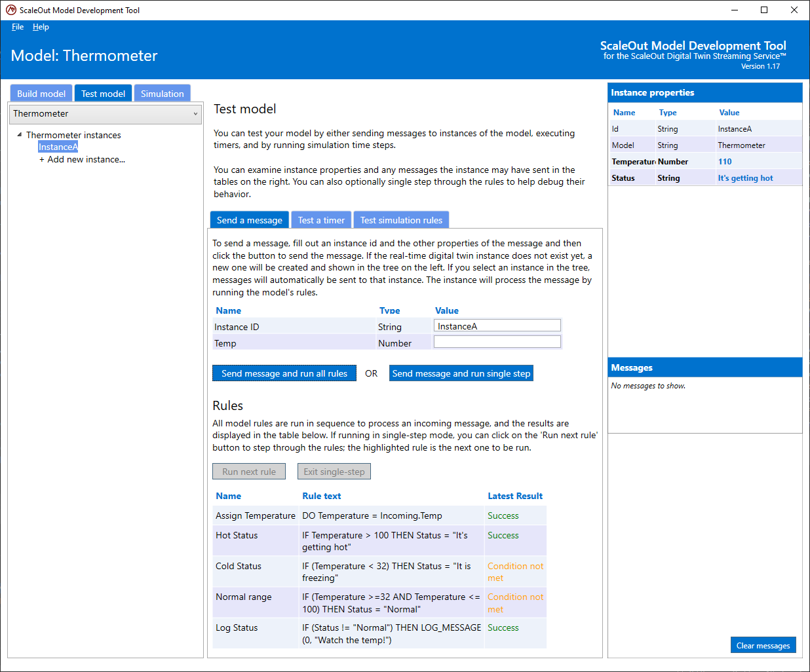Click the Latest Result column header
Viewport: 810px width, 672px height.
pyautogui.click(x=515, y=496)
